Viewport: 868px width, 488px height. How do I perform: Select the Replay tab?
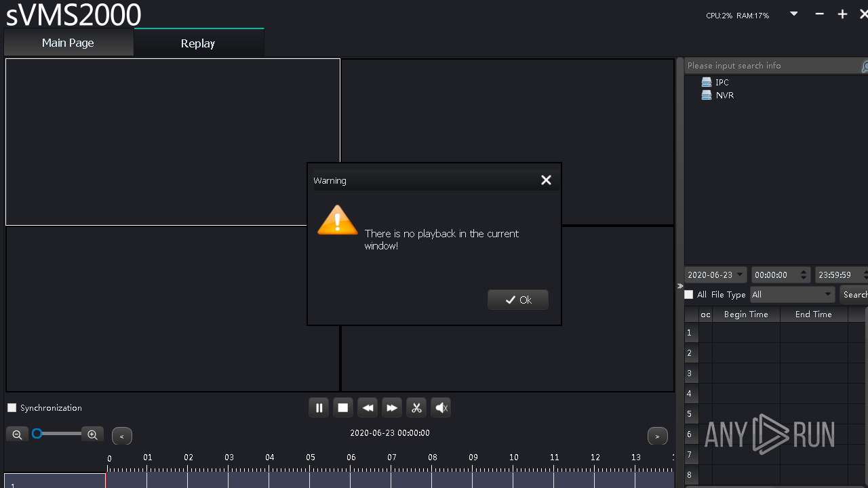click(x=198, y=43)
